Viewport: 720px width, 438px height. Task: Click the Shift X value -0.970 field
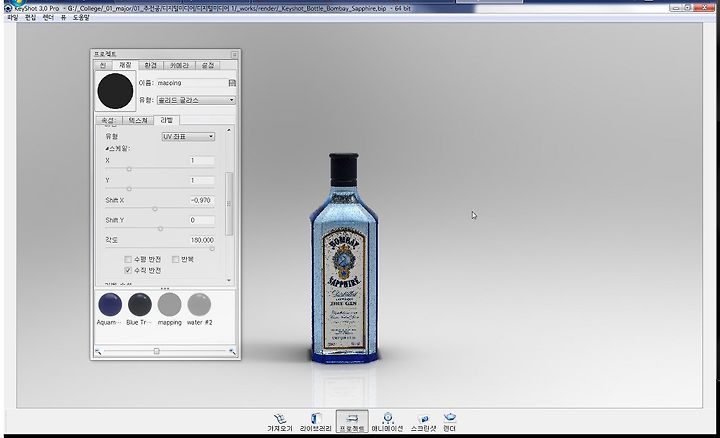point(202,200)
